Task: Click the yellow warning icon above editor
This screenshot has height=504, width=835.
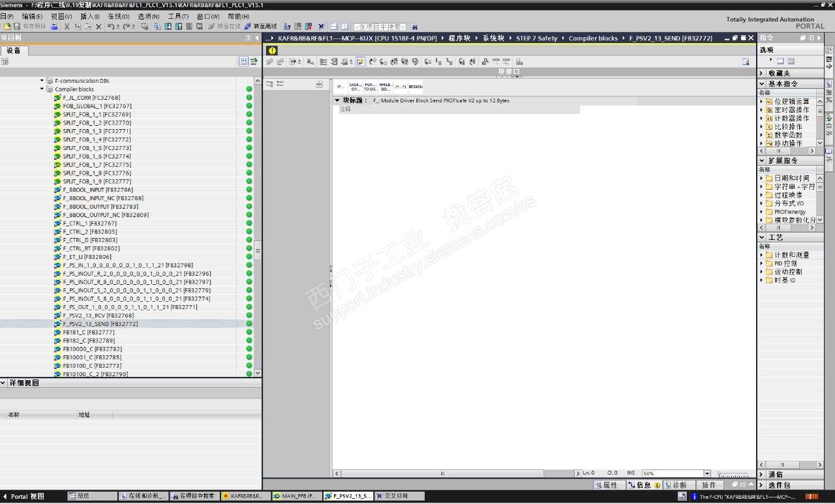Action: coord(273,50)
